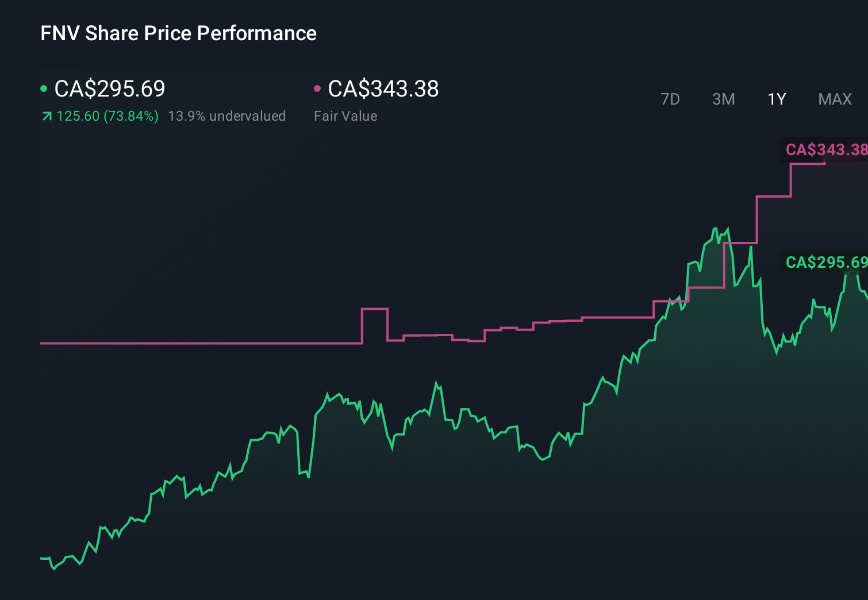
Task: Select the 125.60 (73.84%) gain text
Action: click(x=107, y=116)
